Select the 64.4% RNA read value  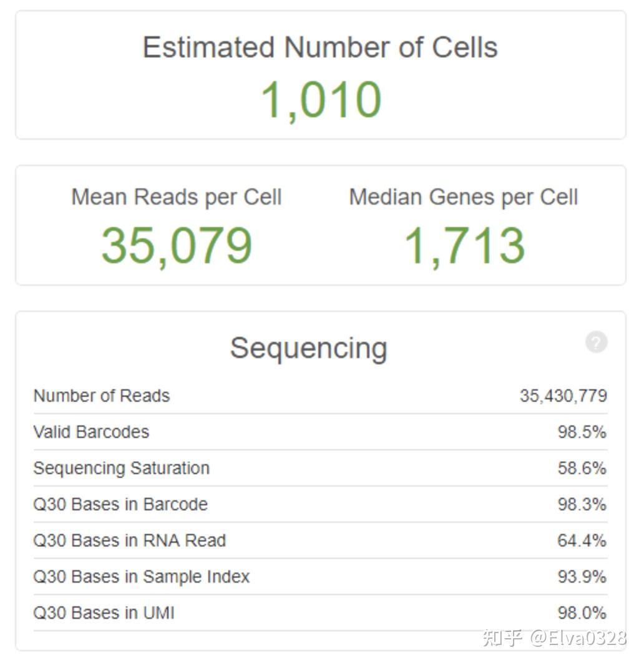pos(582,540)
